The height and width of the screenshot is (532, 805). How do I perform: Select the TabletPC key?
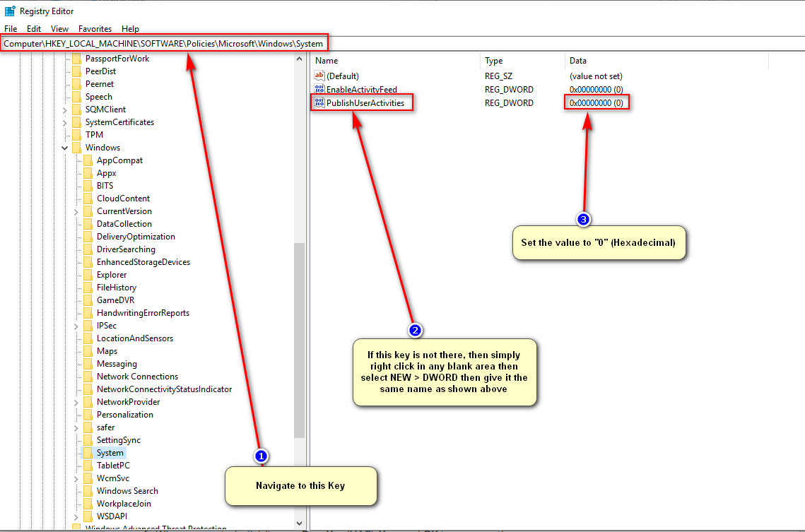(x=114, y=466)
